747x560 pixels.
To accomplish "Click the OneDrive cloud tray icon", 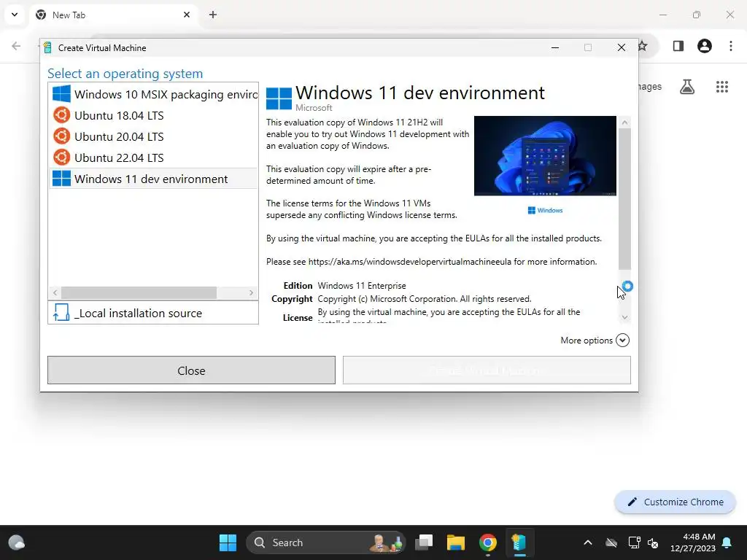I will pos(611,542).
